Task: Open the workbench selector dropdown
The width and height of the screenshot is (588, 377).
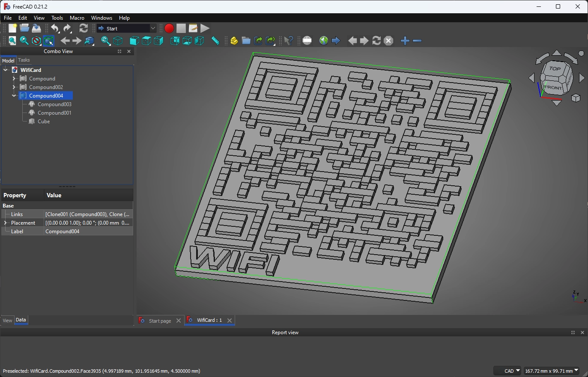Action: [127, 28]
